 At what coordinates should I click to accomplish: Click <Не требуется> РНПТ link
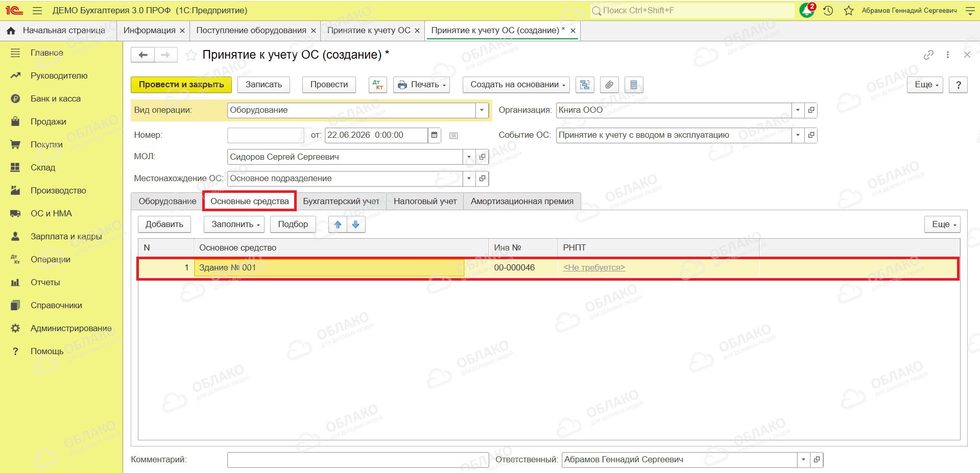click(594, 268)
